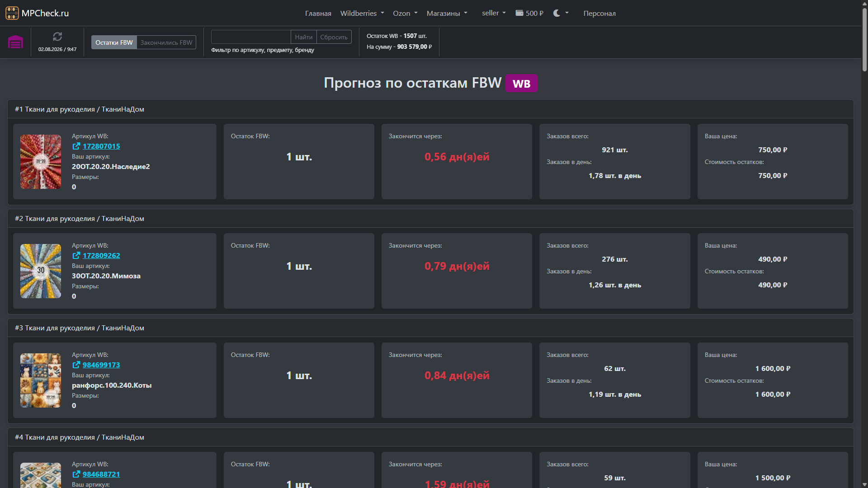Focus the article filter input field

[x=251, y=37]
